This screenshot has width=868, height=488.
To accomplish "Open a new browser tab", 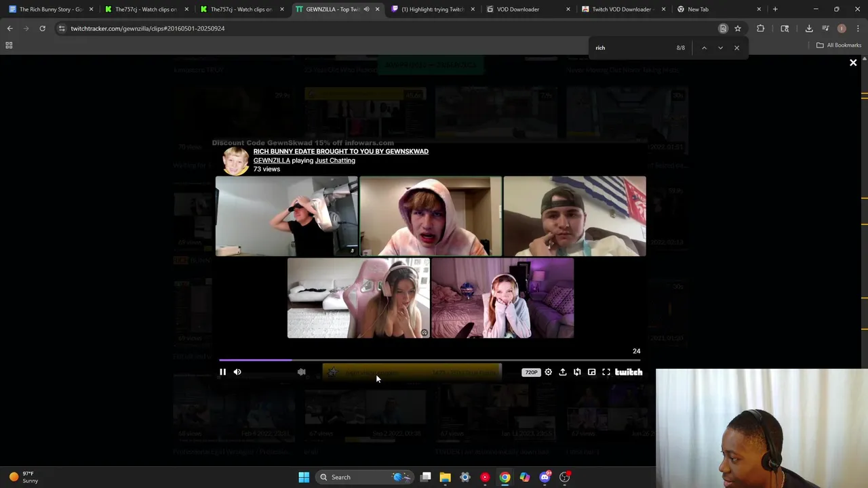I will (x=775, y=9).
